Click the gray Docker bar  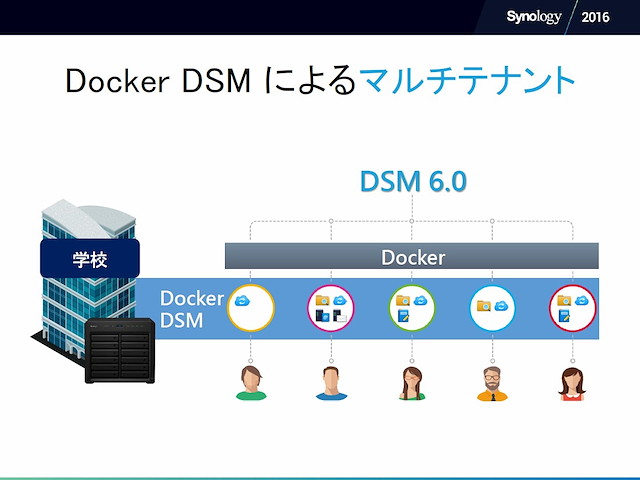(412, 256)
